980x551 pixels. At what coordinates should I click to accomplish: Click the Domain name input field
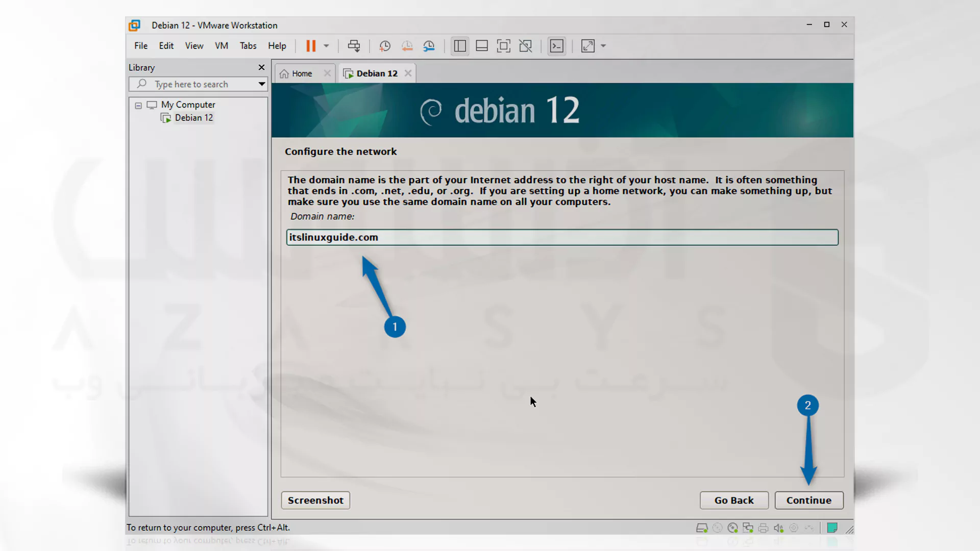[562, 237]
